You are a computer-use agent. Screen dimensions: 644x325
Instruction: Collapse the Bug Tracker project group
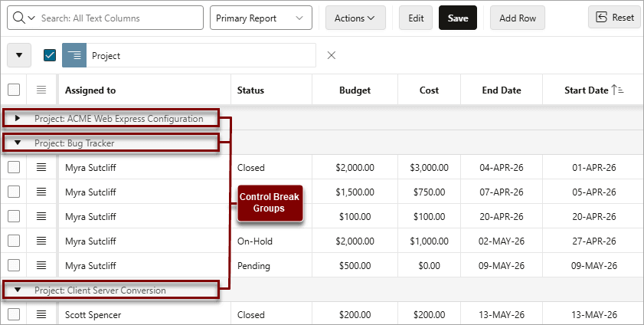18,143
